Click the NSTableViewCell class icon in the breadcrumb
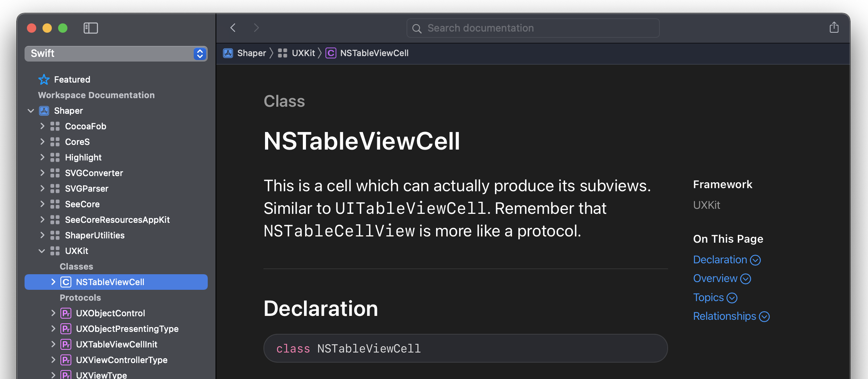Viewport: 868px width, 379px height. click(331, 53)
